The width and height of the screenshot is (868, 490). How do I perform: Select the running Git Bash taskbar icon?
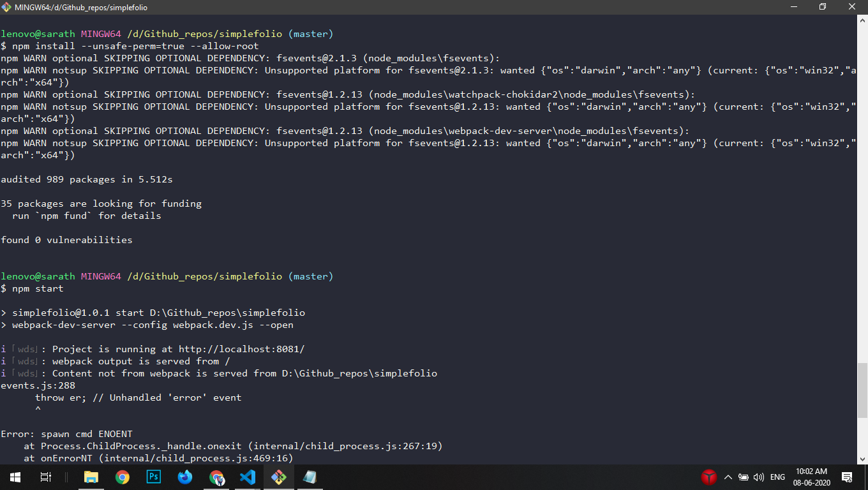pos(279,477)
